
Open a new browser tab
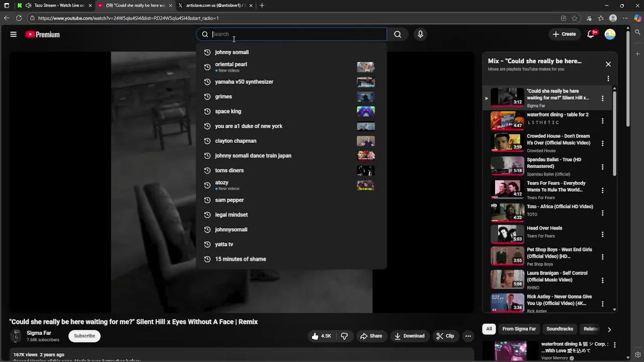262,6
